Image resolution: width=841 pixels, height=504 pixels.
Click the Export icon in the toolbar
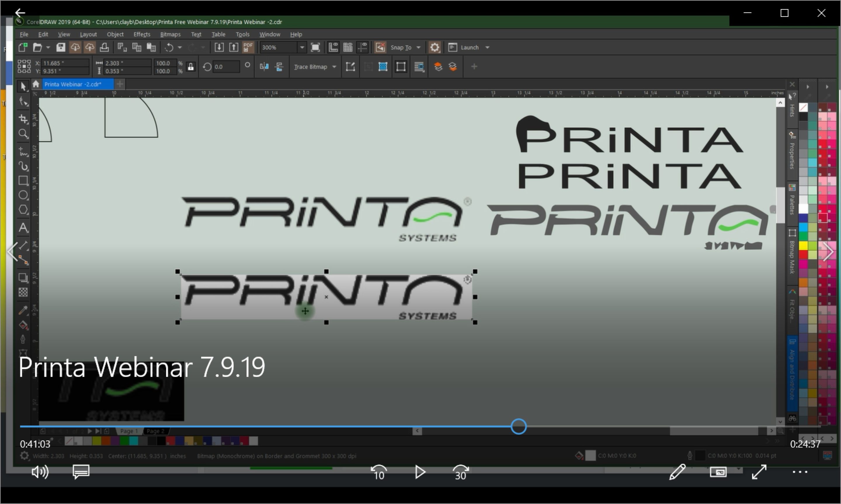(233, 47)
